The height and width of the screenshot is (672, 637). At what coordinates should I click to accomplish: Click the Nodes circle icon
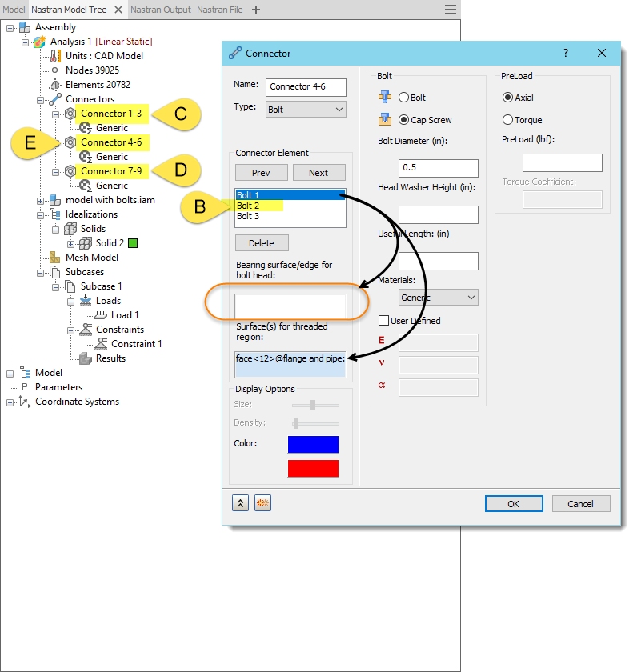pyautogui.click(x=55, y=70)
